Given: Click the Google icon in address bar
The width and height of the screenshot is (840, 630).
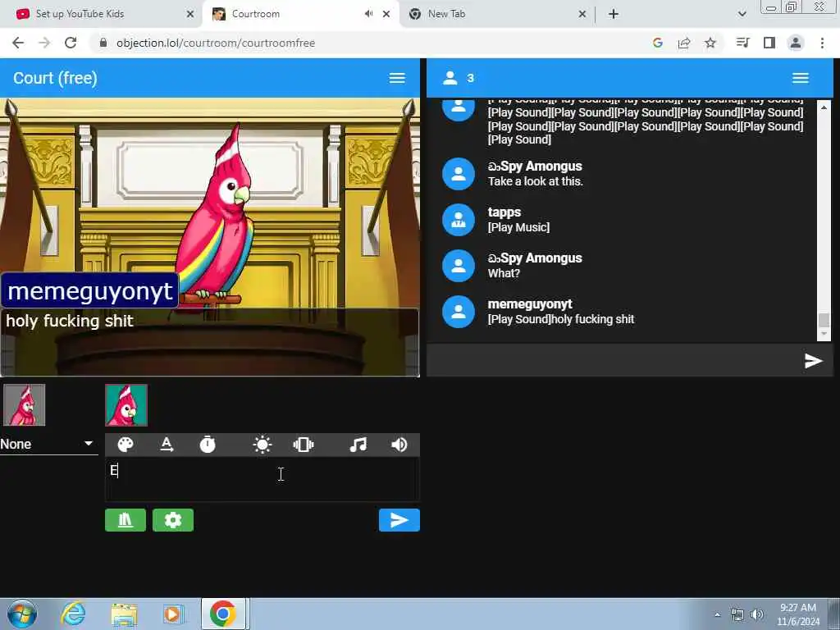Looking at the screenshot, I should click(x=658, y=43).
